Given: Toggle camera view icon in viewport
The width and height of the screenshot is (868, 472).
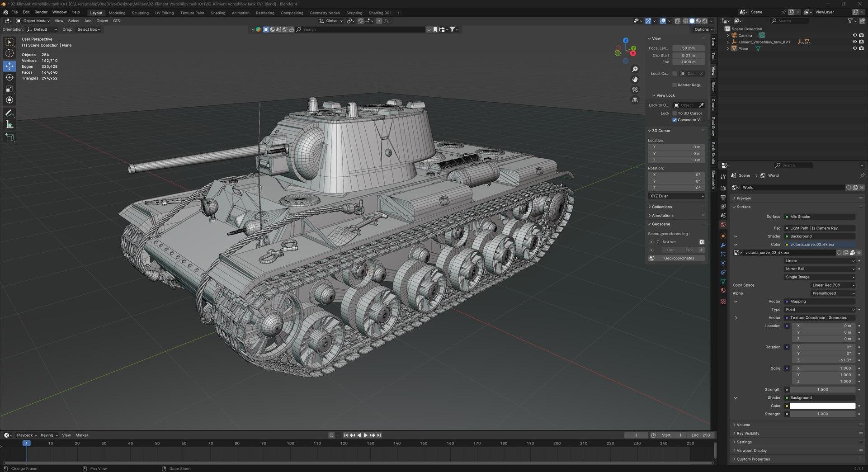Looking at the screenshot, I should pos(635,90).
